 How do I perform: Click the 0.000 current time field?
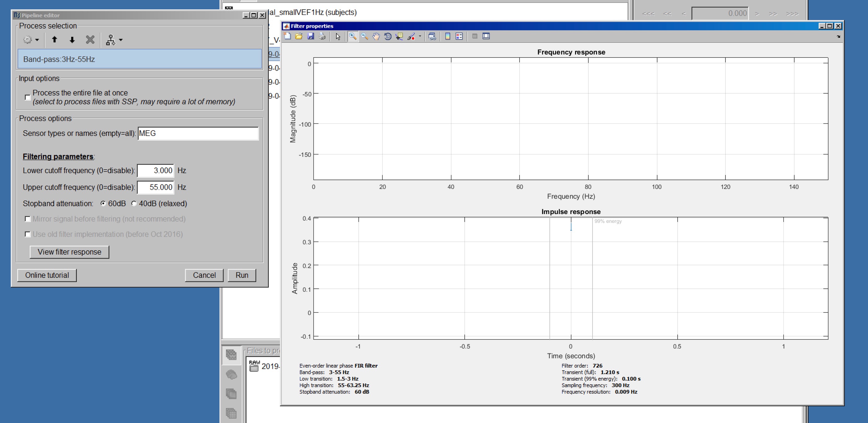(720, 13)
